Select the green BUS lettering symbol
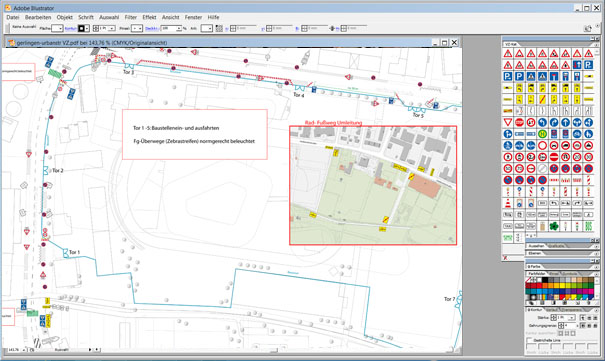 coord(588,226)
